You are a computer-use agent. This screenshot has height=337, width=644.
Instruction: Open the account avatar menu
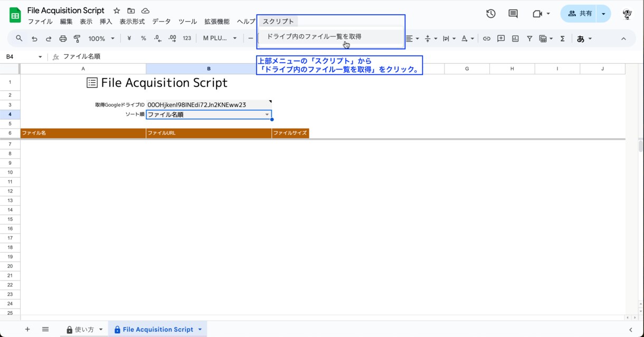coord(628,14)
